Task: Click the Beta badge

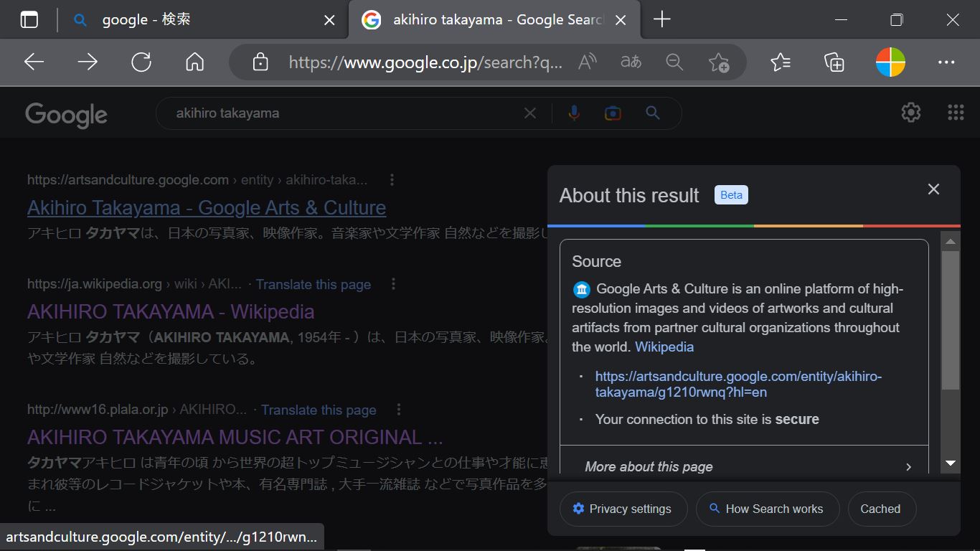Action: tap(731, 195)
